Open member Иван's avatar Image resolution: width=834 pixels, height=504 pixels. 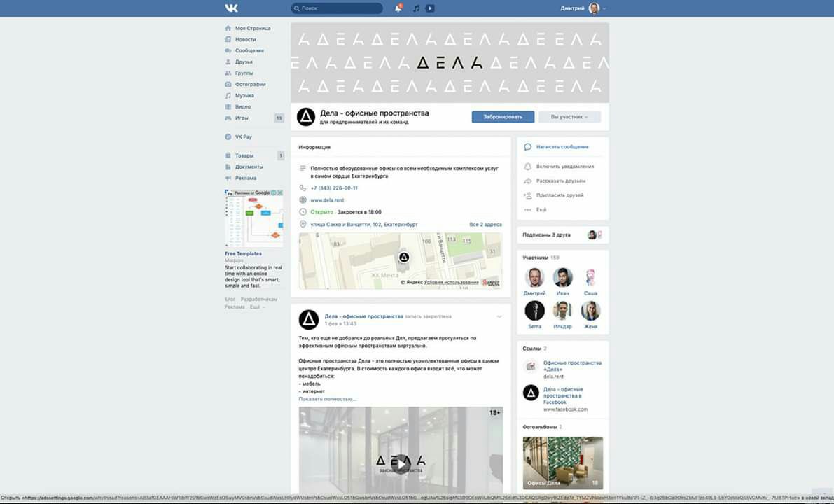coord(563,277)
